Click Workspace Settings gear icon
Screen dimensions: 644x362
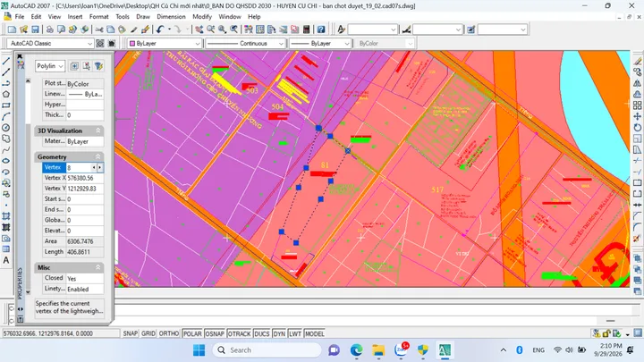coord(100,43)
